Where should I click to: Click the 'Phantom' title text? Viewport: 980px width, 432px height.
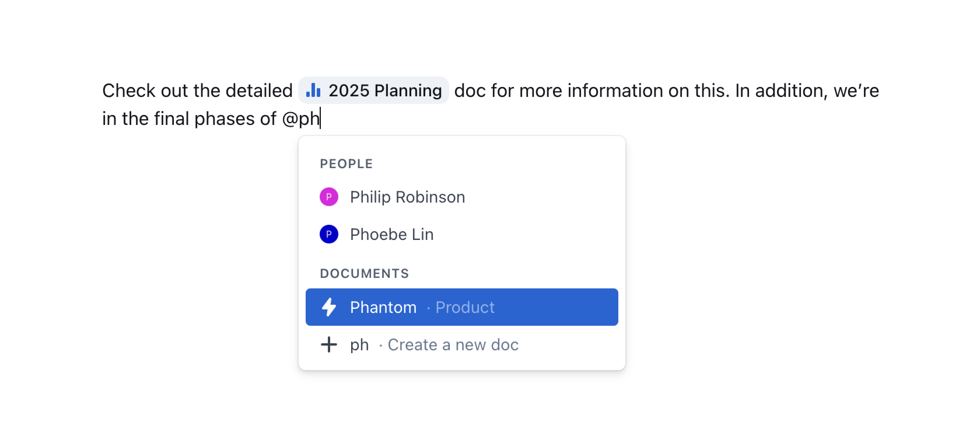tap(383, 307)
